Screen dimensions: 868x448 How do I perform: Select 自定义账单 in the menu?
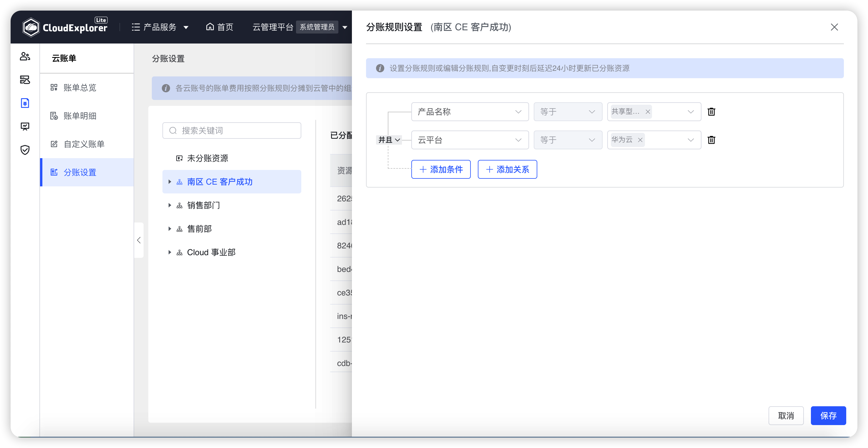[84, 144]
